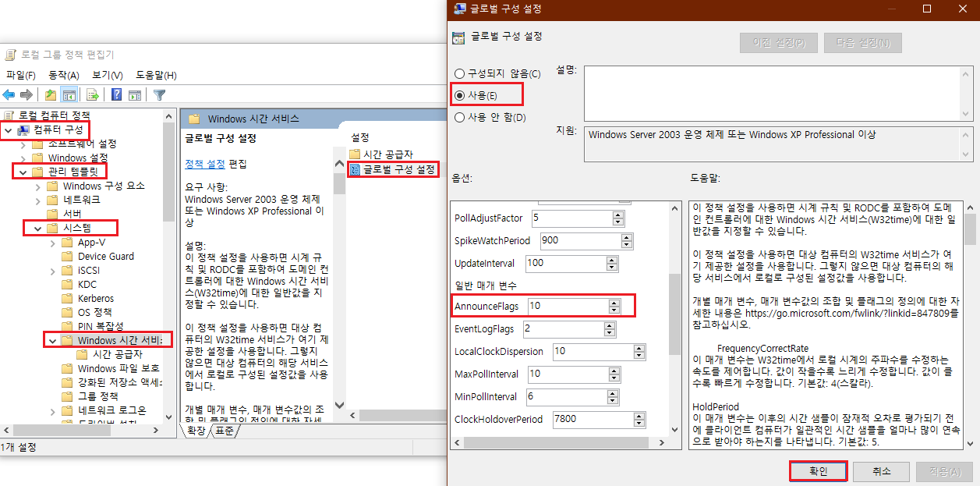Switch to the 표준 tab
This screenshot has height=486, width=980.
click(x=225, y=430)
